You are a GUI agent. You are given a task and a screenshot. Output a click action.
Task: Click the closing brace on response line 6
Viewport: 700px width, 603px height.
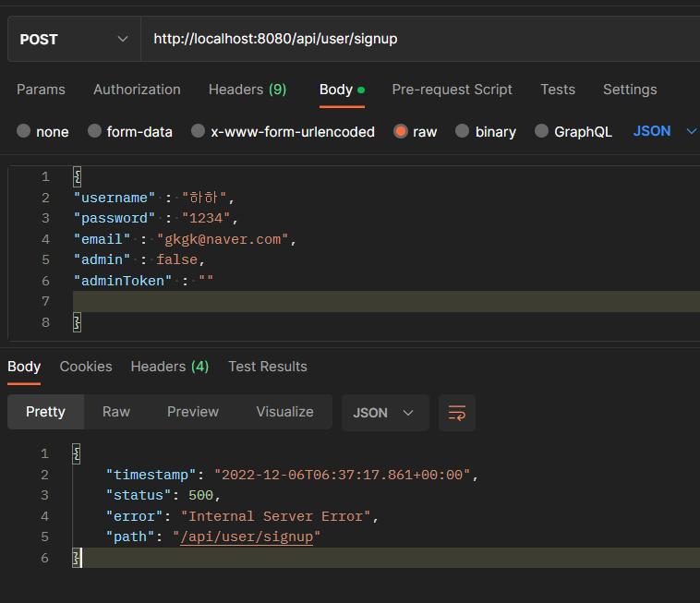pyautogui.click(x=77, y=559)
